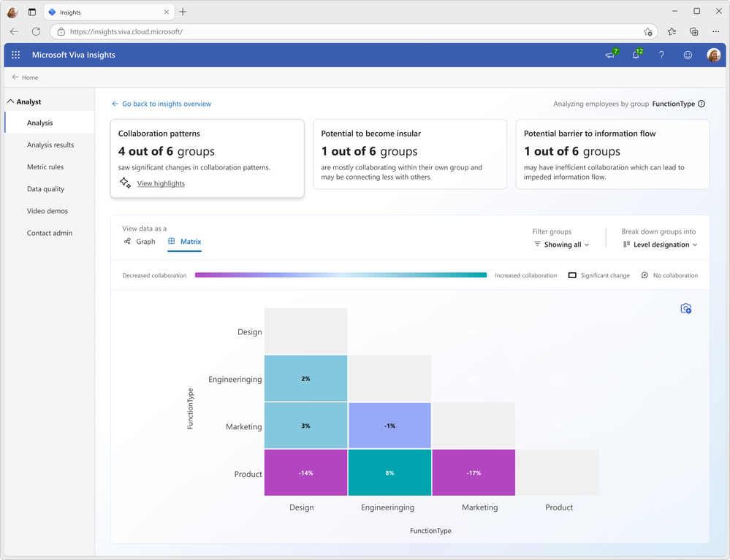This screenshot has width=730, height=560.
Task: Click the Product-Engineering 8% cell
Action: click(x=389, y=472)
